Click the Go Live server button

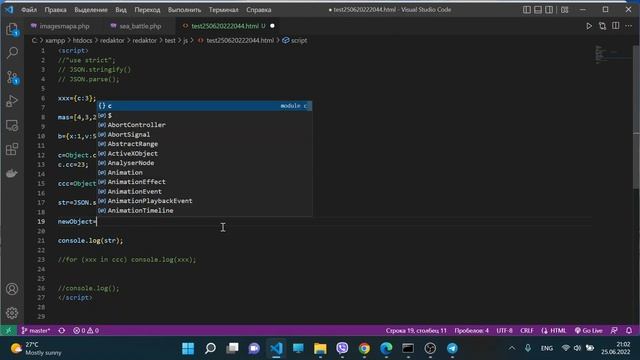click(x=588, y=330)
